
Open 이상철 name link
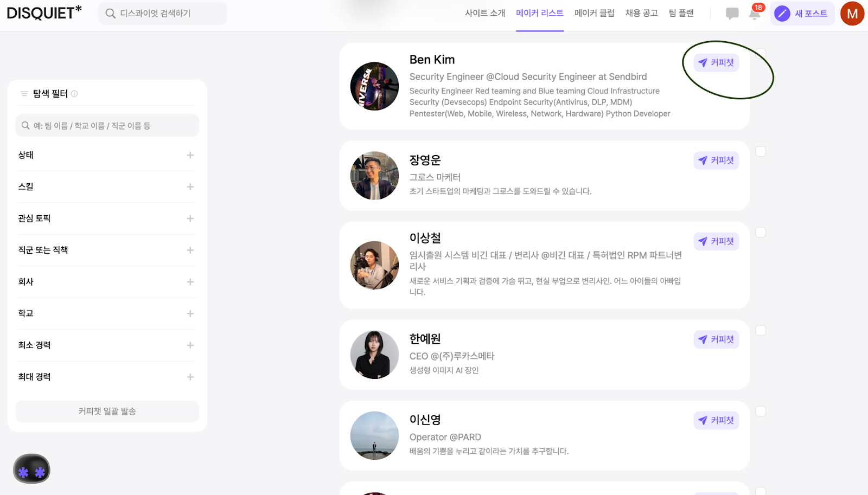(x=425, y=238)
